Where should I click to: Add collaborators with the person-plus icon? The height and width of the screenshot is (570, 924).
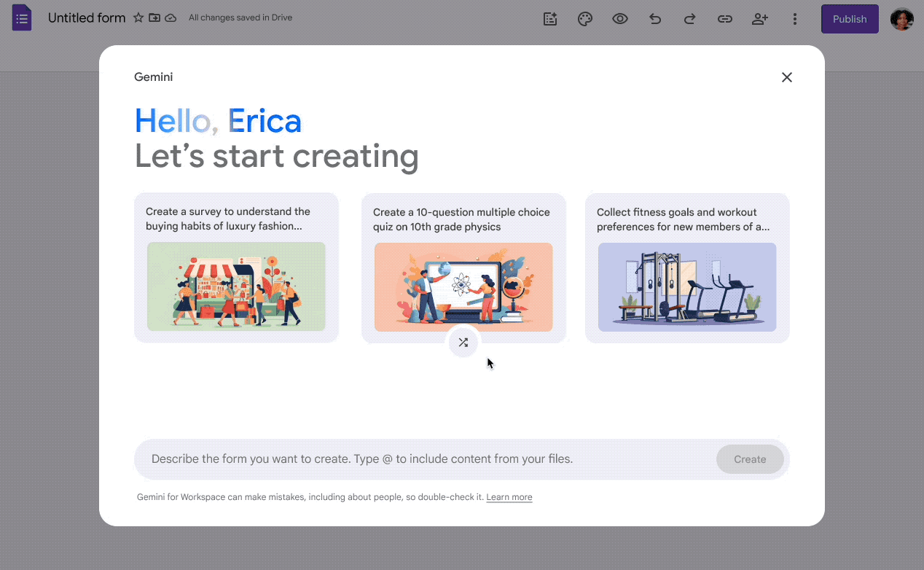760,18
